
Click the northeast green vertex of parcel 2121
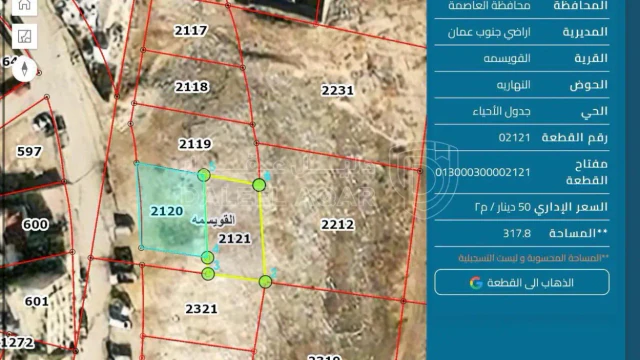[259, 185]
